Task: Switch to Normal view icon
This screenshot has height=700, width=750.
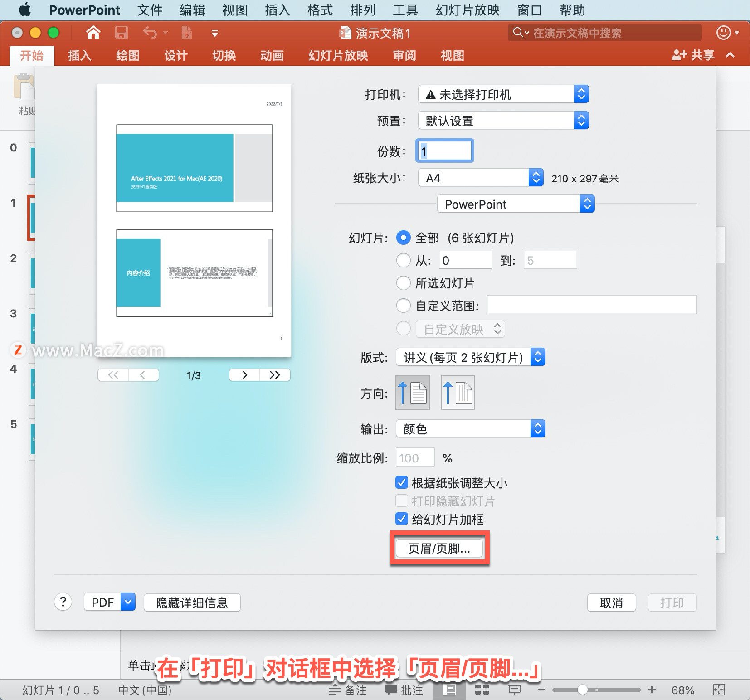Action: coord(449,690)
